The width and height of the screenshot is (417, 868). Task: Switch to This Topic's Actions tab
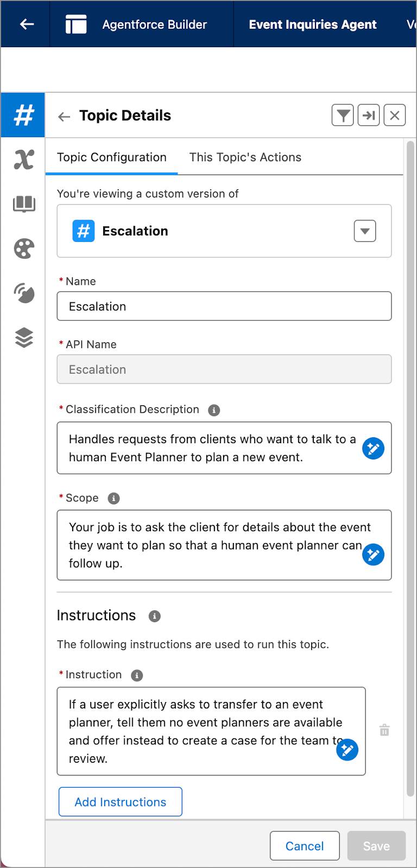pyautogui.click(x=245, y=157)
